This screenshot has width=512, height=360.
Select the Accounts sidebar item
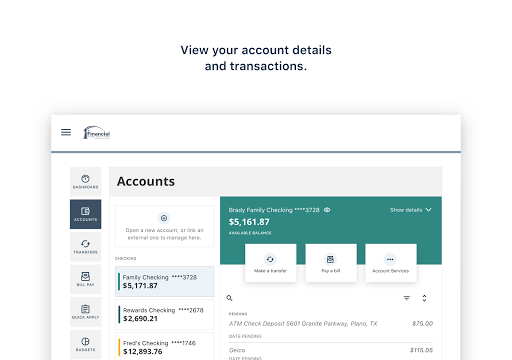[85, 214]
